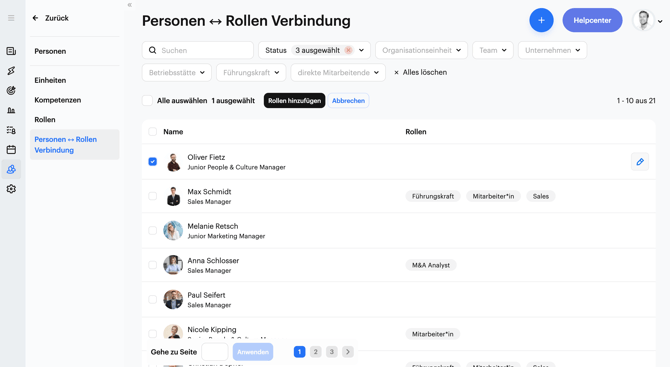
Task: Go to page 3
Action: [332, 352]
